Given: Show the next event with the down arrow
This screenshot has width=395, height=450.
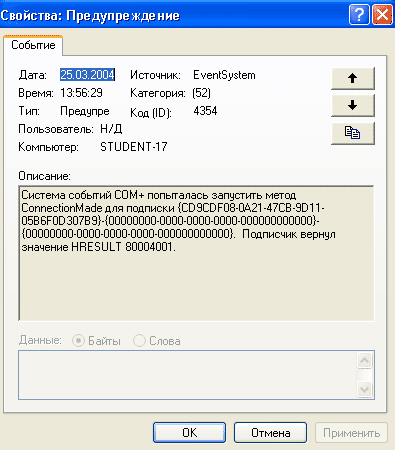Looking at the screenshot, I should point(353,105).
